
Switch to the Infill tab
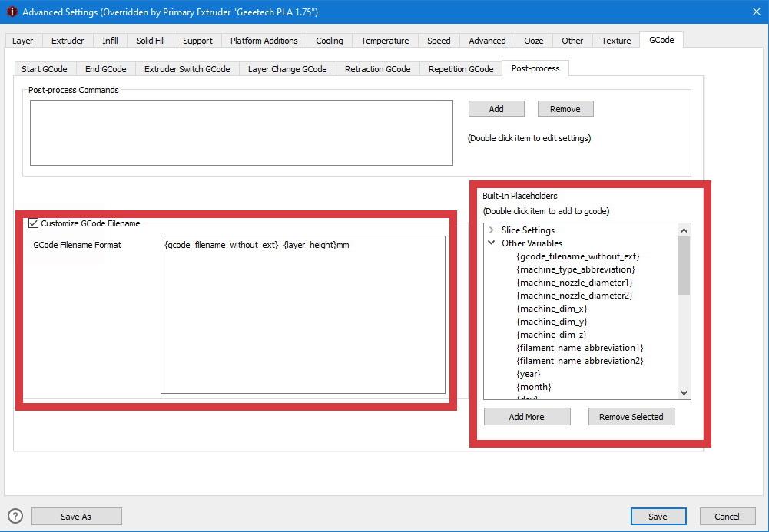110,41
